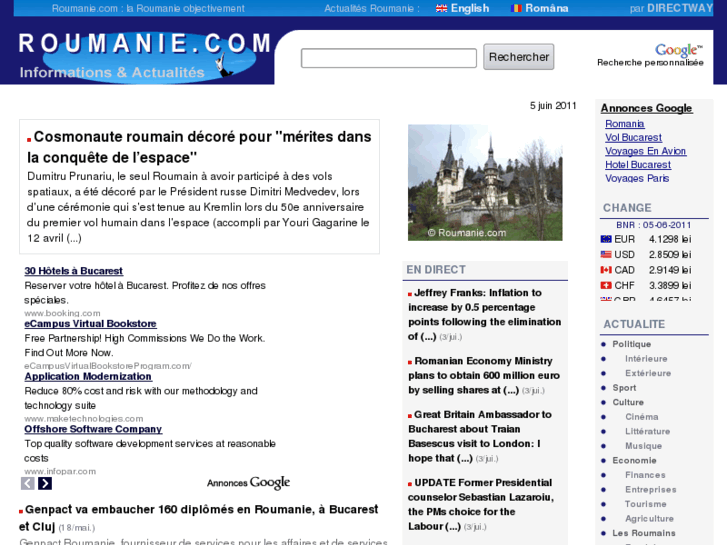Click inside the search text field
Screen dimensions: 727x545
click(389, 58)
